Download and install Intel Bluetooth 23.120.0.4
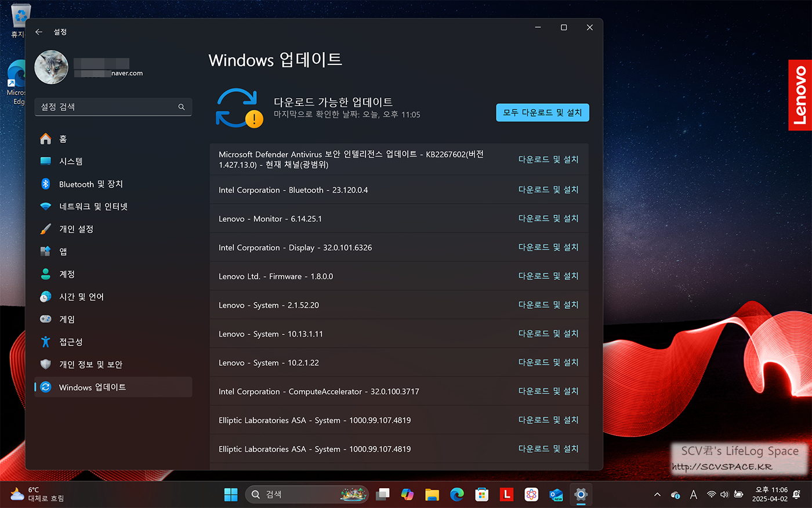This screenshot has height=508, width=812. (x=548, y=190)
